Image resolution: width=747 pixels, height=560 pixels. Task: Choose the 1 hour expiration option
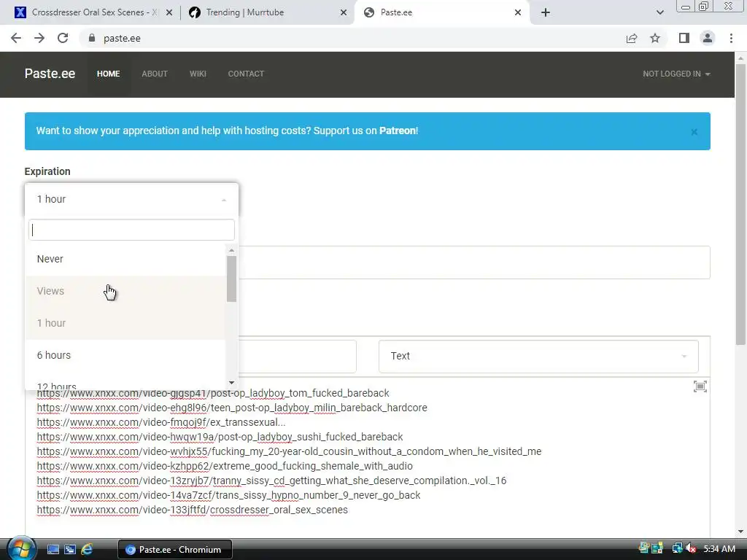125,323
